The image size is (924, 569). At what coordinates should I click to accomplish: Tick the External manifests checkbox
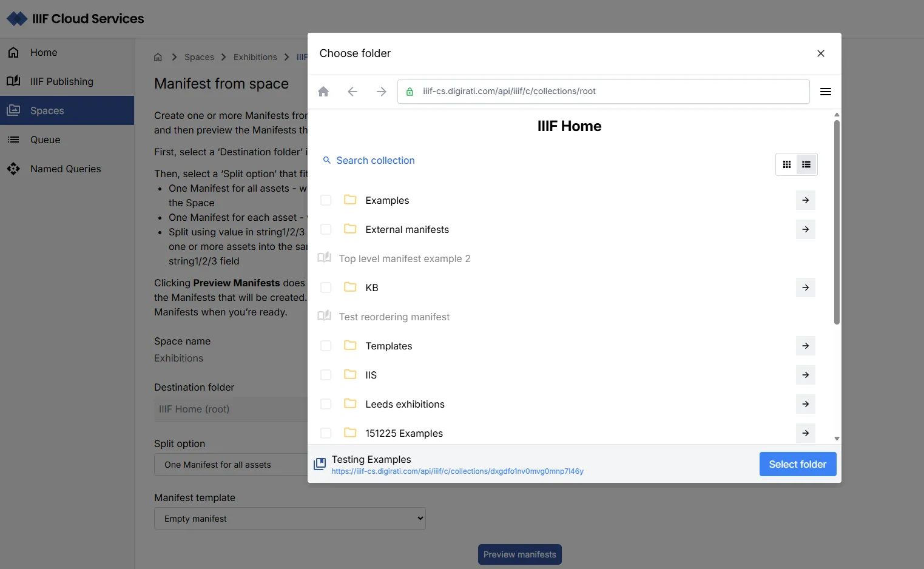point(326,229)
